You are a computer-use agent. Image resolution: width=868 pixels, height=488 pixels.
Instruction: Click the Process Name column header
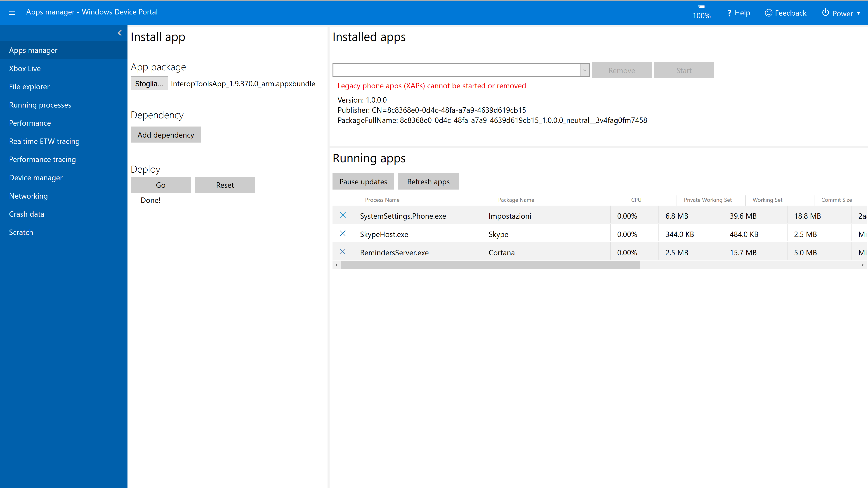click(x=382, y=200)
